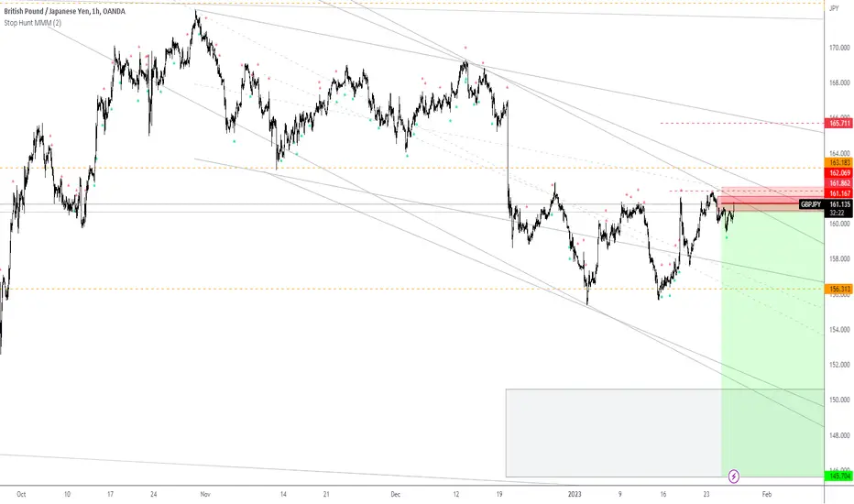This screenshot has width=854, height=504.
Task: Select the 163.183 orange price label
Action: coord(840,163)
